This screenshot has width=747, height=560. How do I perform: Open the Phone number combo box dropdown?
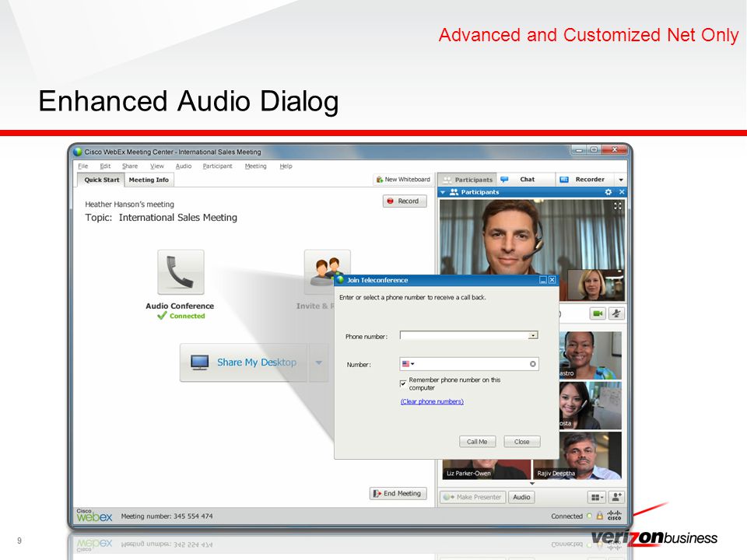click(x=533, y=335)
